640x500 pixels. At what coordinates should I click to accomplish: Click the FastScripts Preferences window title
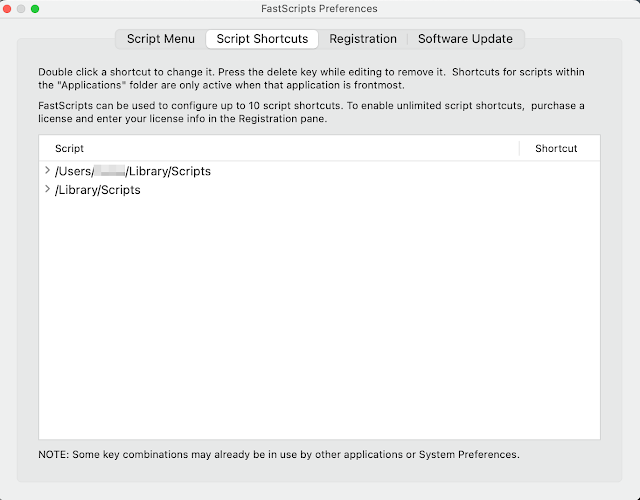[319, 9]
